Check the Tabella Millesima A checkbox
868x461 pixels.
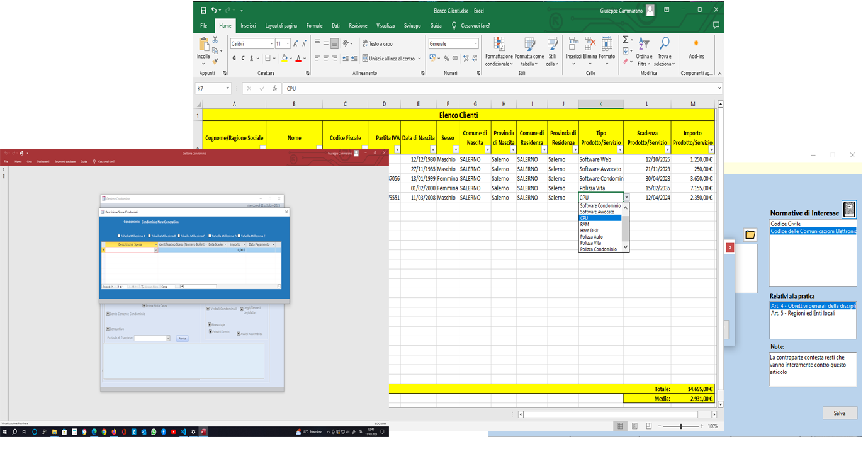point(119,236)
